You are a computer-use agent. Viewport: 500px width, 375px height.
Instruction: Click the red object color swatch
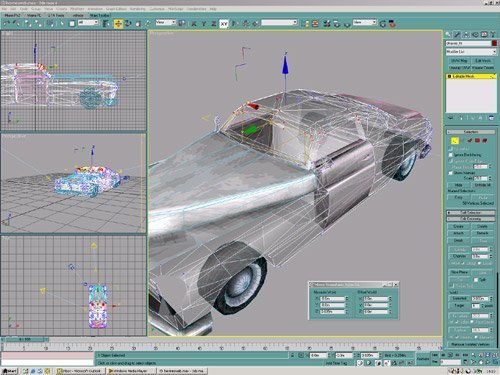tap(494, 43)
